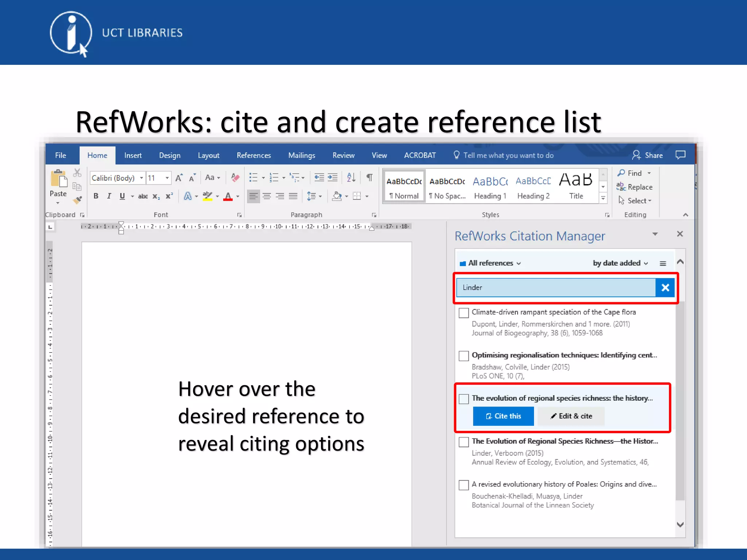Align text right

(x=280, y=197)
